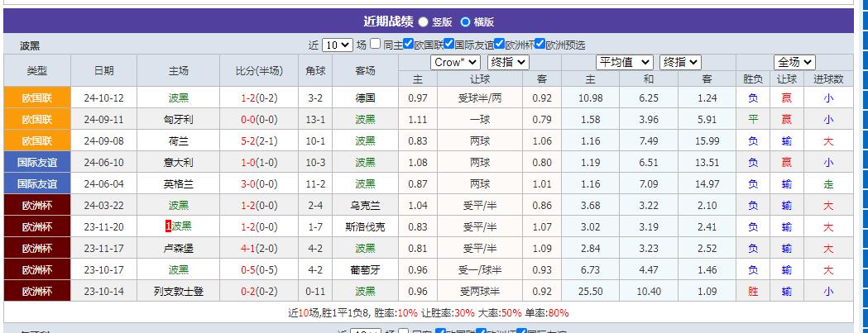Select the 竖版 layout radio button
Image resolution: width=868 pixels, height=333 pixels.
[x=424, y=22]
